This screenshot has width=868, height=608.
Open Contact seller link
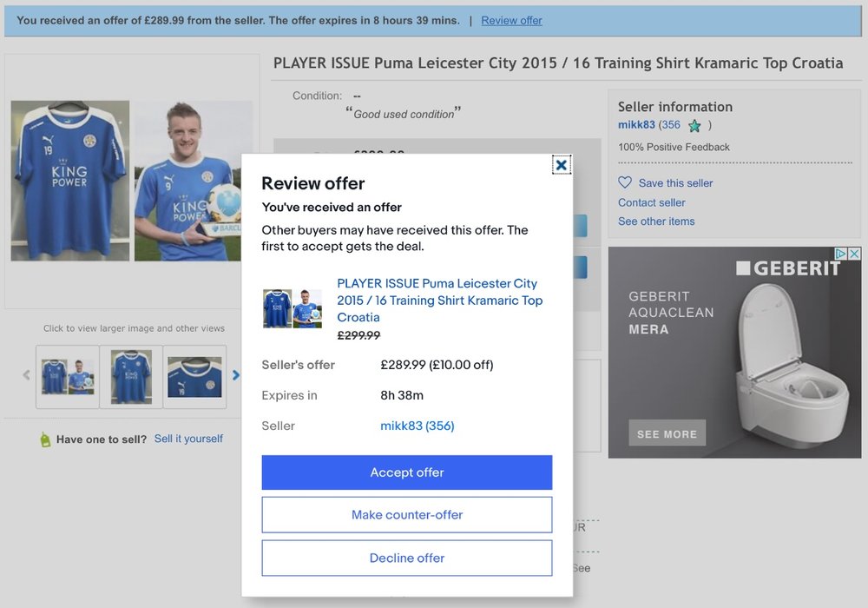point(652,202)
